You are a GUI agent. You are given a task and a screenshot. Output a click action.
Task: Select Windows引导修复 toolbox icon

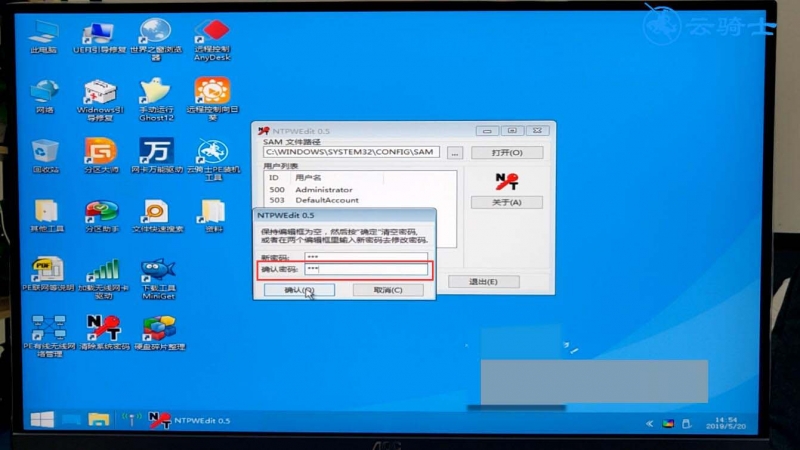(101, 100)
